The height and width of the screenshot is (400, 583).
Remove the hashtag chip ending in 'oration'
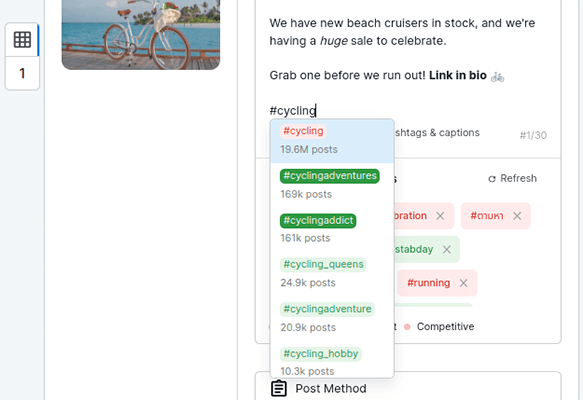pos(440,216)
